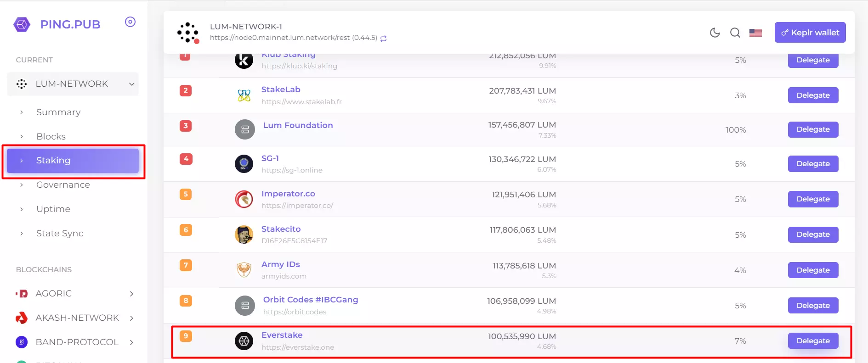
Task: Click the SG-1 validator avatar
Action: click(244, 164)
